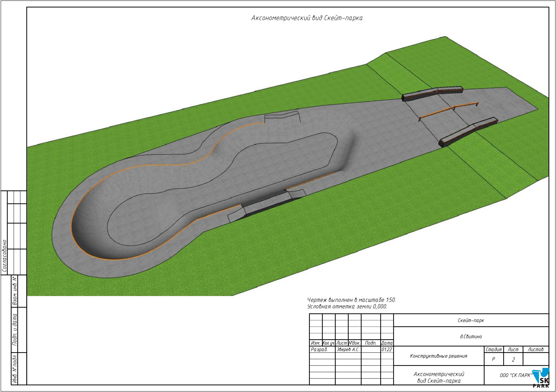Click the developer name 'Зверев А.С.'
The height and width of the screenshot is (392, 556).
tap(348, 349)
